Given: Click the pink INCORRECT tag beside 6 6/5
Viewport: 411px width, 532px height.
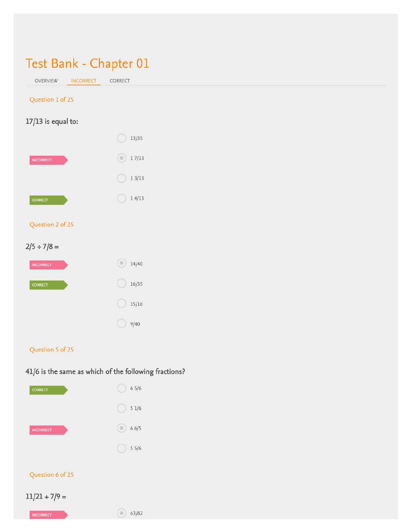Looking at the screenshot, I should coord(48,430).
